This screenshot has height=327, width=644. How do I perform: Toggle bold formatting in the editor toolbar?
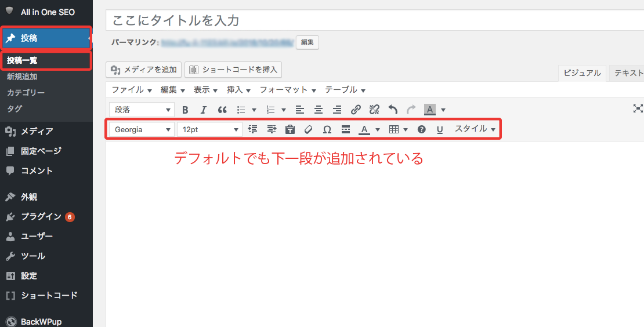(185, 110)
